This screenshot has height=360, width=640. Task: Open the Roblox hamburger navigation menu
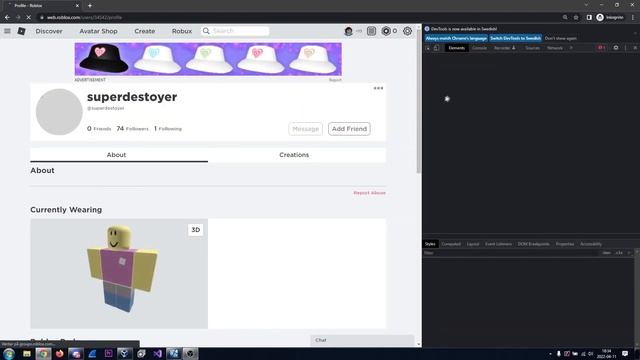click(7, 31)
